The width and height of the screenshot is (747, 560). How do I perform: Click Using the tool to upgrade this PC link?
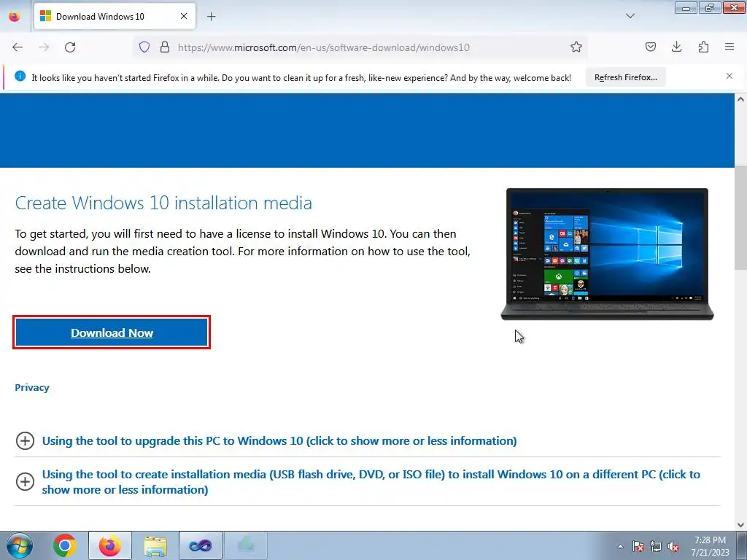point(279,441)
